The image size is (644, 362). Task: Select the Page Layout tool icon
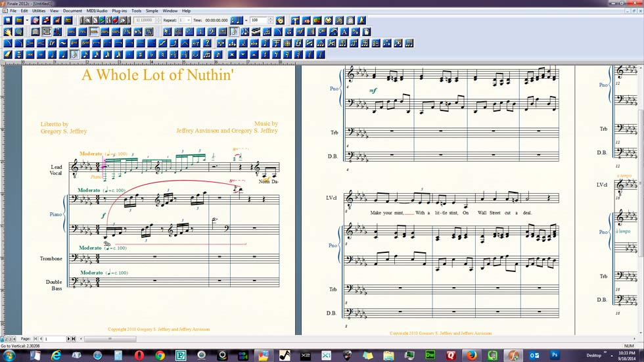pyautogui.click(x=367, y=32)
